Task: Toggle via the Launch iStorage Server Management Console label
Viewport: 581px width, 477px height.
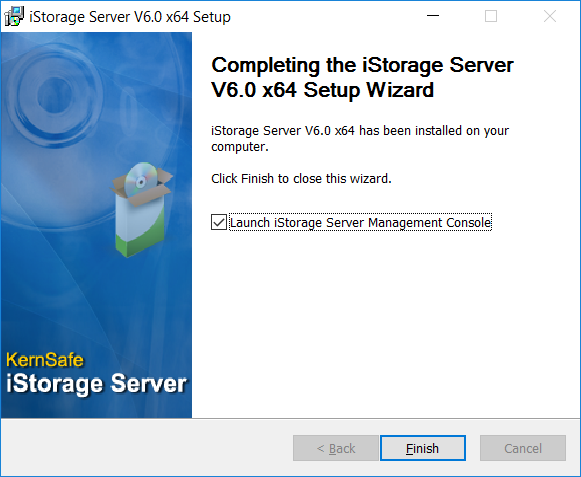Action: click(x=361, y=222)
